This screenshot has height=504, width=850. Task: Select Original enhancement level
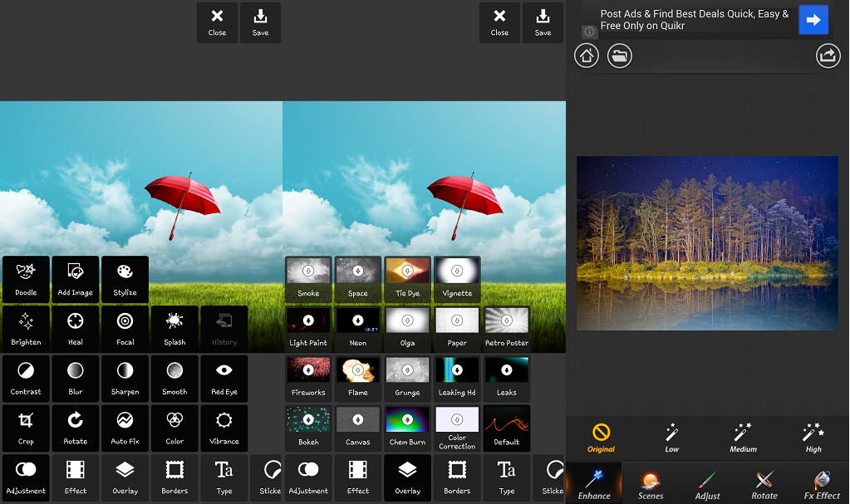[601, 438]
